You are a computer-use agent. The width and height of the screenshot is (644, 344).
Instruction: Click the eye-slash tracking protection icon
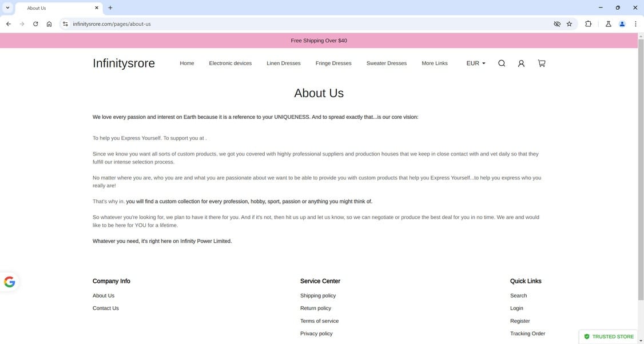[557, 24]
